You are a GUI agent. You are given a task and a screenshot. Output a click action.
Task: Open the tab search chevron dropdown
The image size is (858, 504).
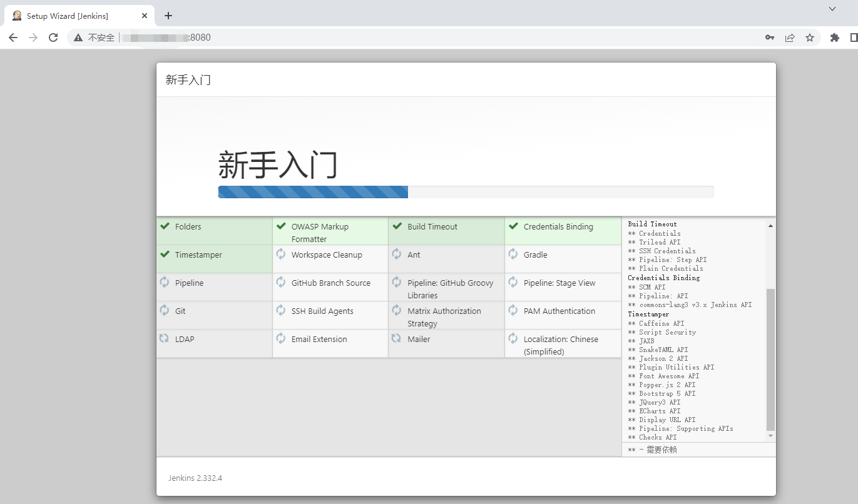832,9
